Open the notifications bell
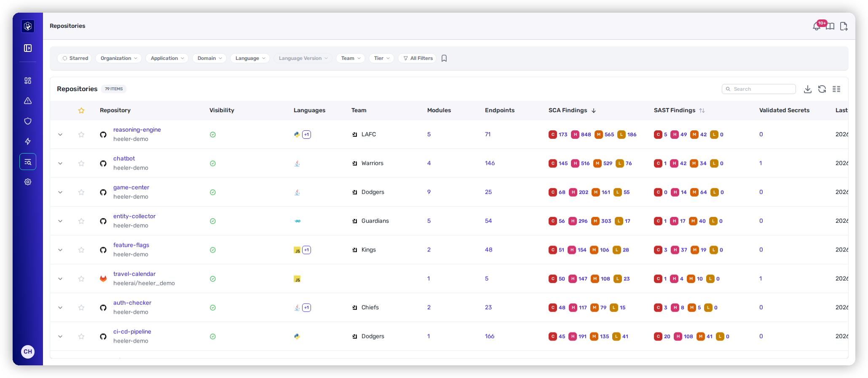 817,27
